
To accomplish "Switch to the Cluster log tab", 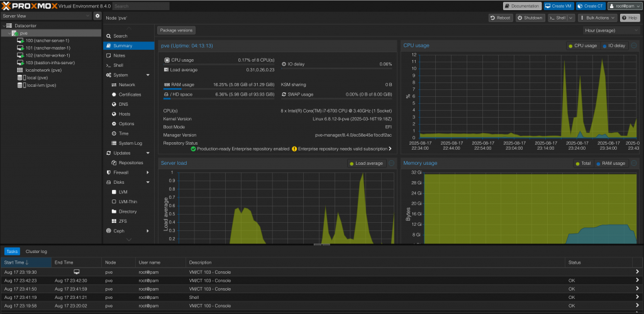I will 36,251.
